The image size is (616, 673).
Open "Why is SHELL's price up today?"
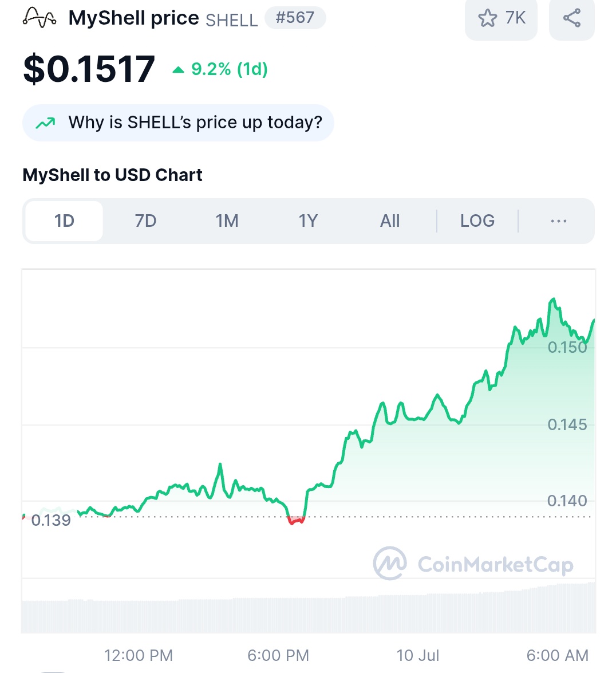(178, 123)
